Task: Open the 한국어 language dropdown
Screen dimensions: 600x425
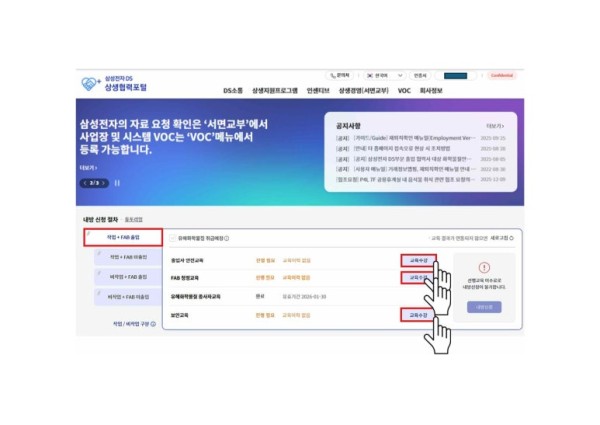Action: 385,76
